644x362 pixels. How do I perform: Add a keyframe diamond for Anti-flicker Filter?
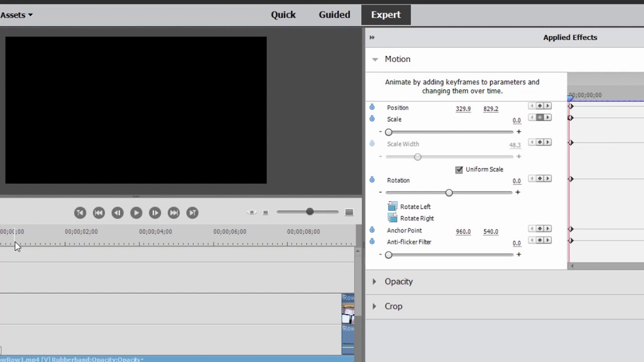coord(540,240)
